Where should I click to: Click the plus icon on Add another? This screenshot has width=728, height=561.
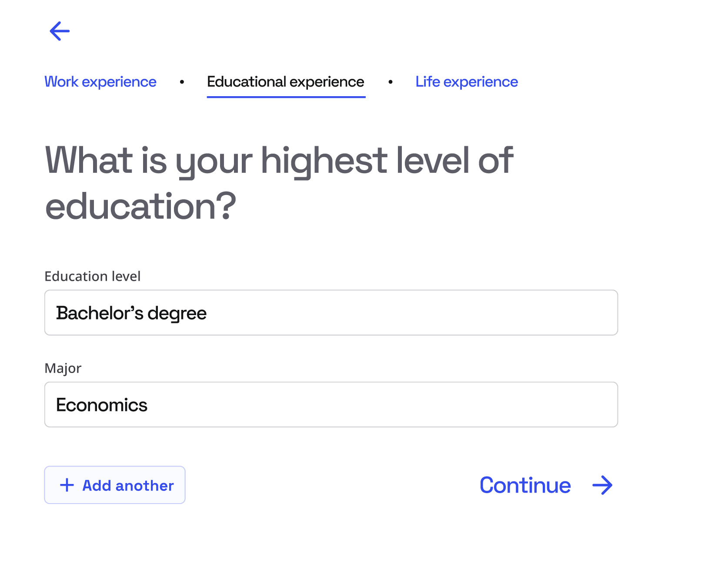point(67,485)
